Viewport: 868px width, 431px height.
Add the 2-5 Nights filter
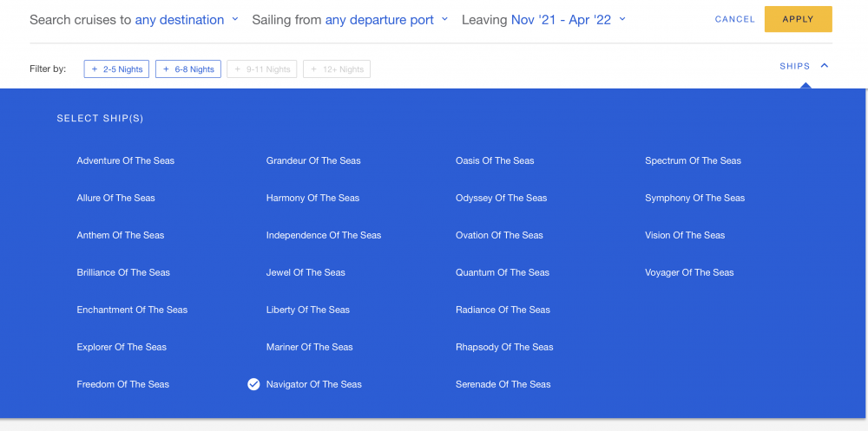click(x=116, y=69)
